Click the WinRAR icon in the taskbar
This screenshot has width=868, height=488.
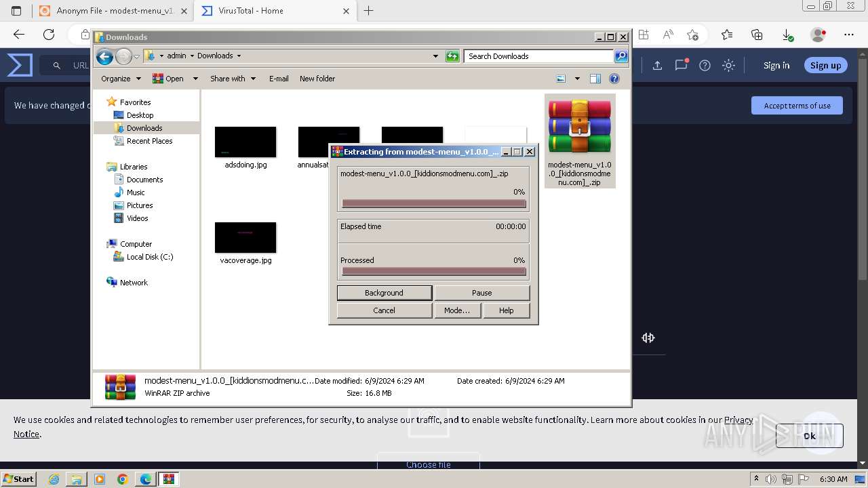pos(168,479)
